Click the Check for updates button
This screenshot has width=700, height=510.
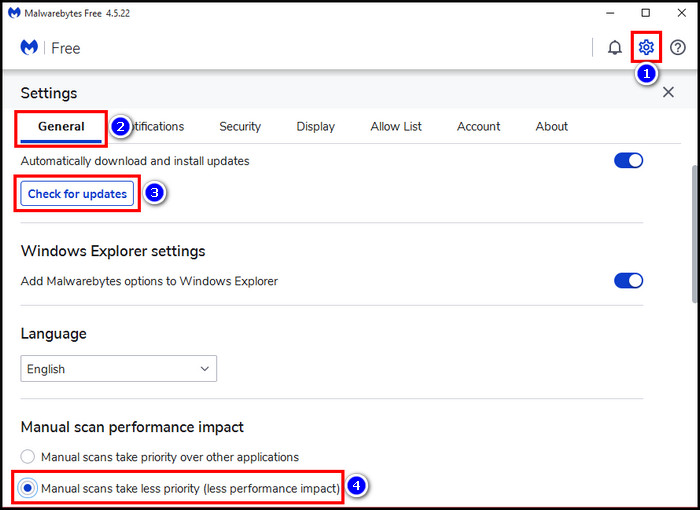coord(77,193)
